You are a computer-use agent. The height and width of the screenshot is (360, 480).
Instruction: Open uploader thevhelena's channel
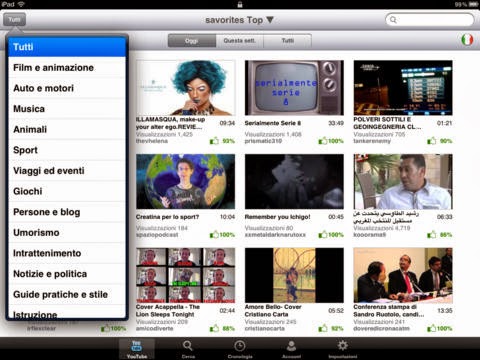(x=152, y=141)
